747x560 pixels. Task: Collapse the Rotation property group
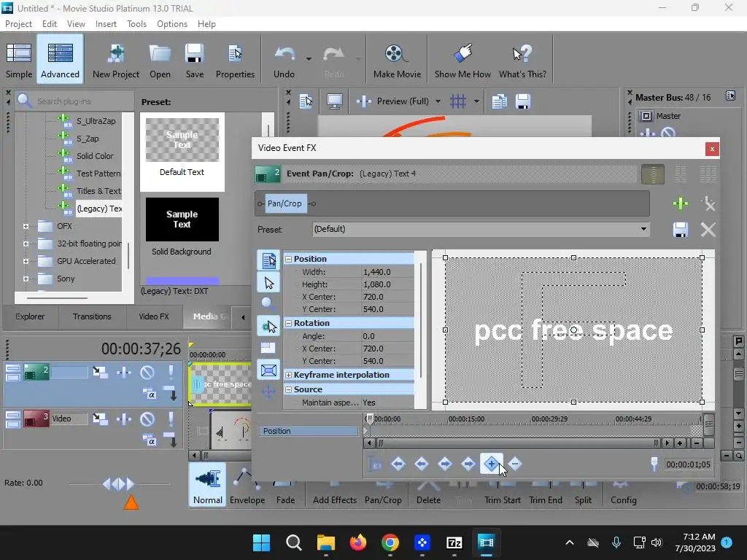click(288, 323)
